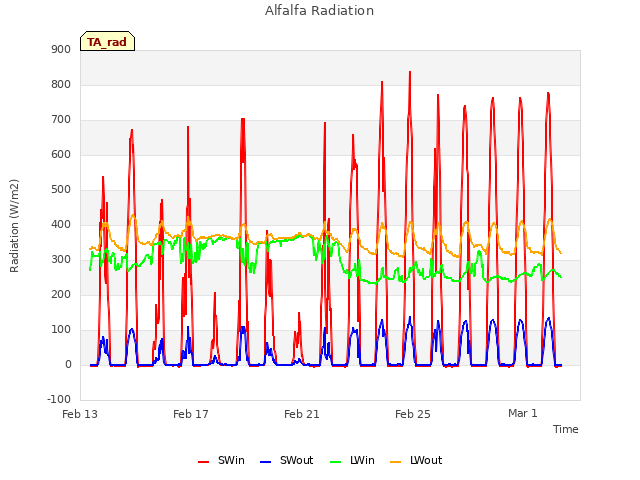Image resolution: width=640 pixels, height=480 pixels.
Task: Toggle the LWin legend entry
Action: pos(352,460)
